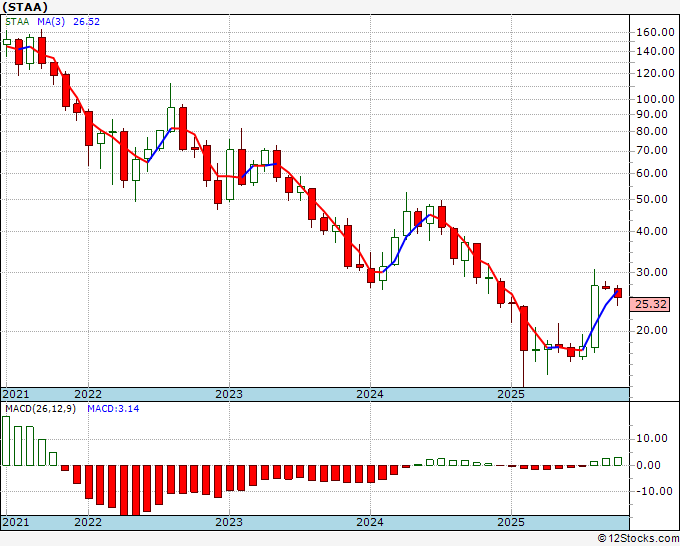Click the 10.00 MACD axis label
680x546 pixels.
(651, 439)
